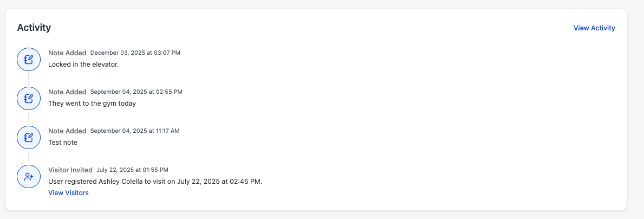Click the "Note Added" label at 02:55 PM
The image size is (644, 219).
[x=67, y=92]
